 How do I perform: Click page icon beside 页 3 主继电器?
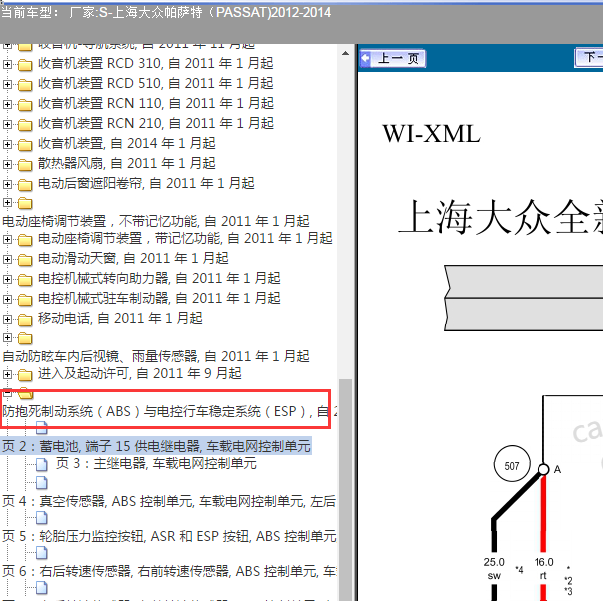pos(42,464)
